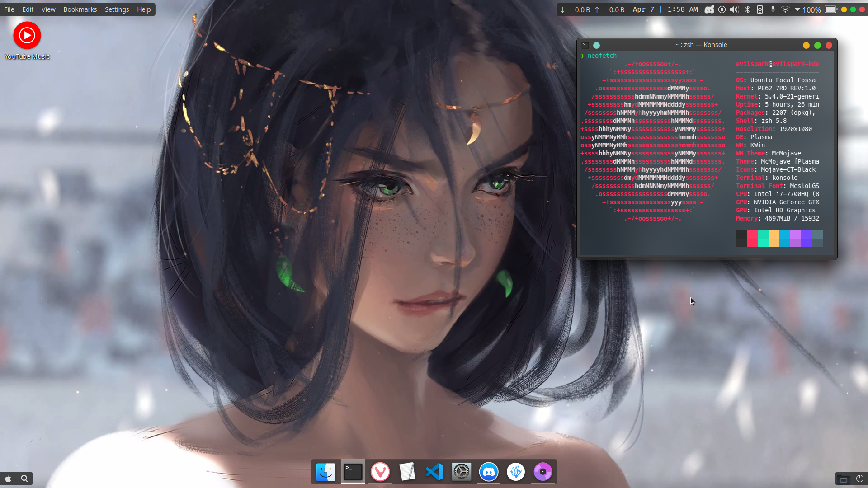868x488 pixels.
Task: Open the YouTube Music desktop shortcut
Action: 27,41
